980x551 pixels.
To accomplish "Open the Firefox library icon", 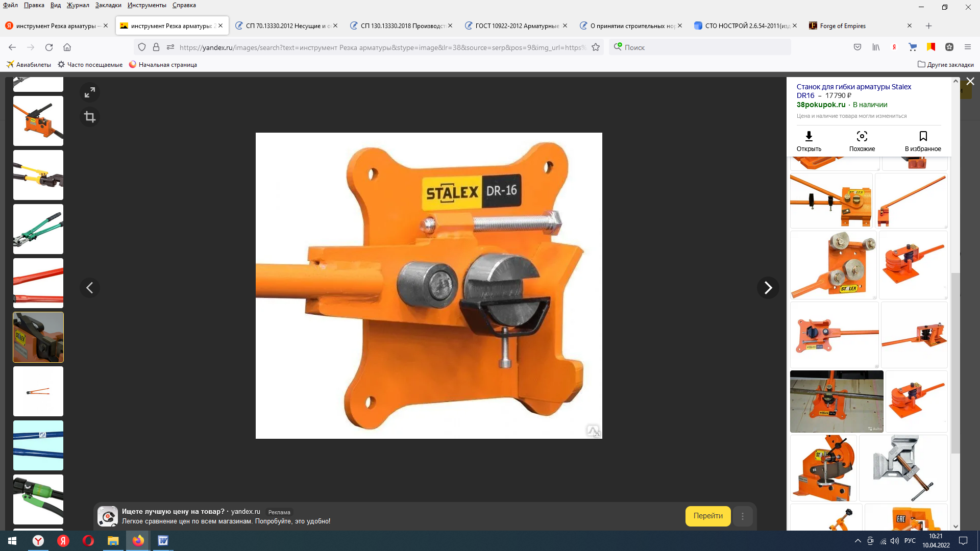I will [x=876, y=47].
